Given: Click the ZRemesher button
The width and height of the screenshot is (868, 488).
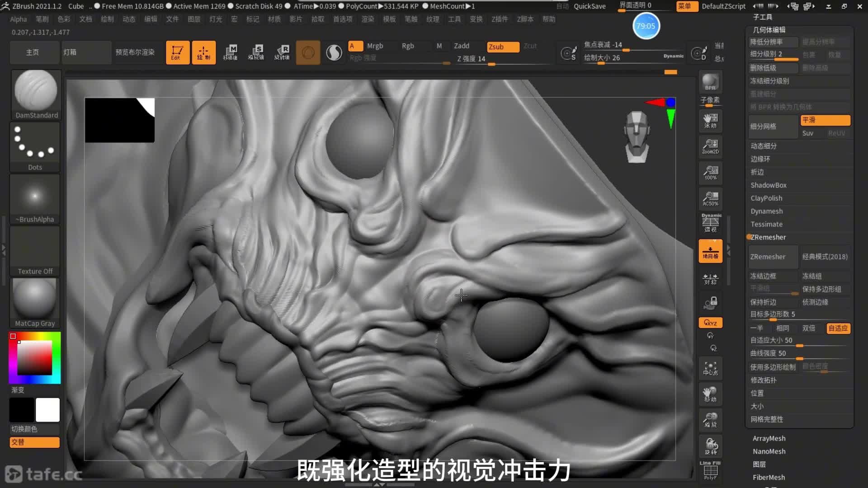Looking at the screenshot, I should (772, 257).
